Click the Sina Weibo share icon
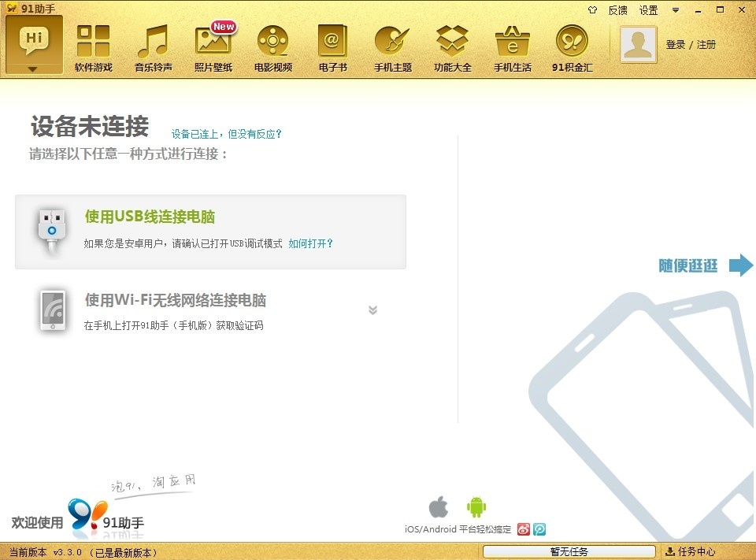Image resolution: width=756 pixels, height=560 pixels. click(x=524, y=529)
